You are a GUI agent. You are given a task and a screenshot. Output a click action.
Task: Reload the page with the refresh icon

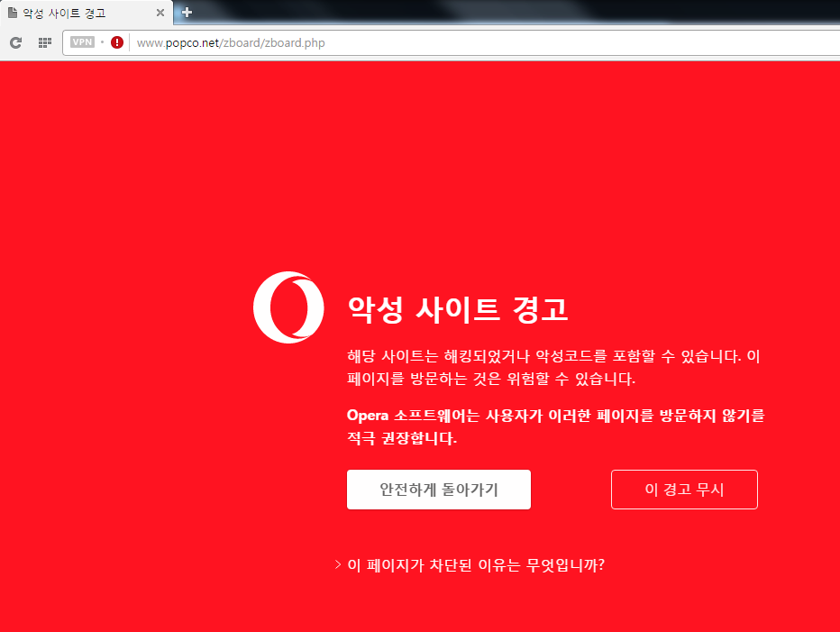(16, 43)
